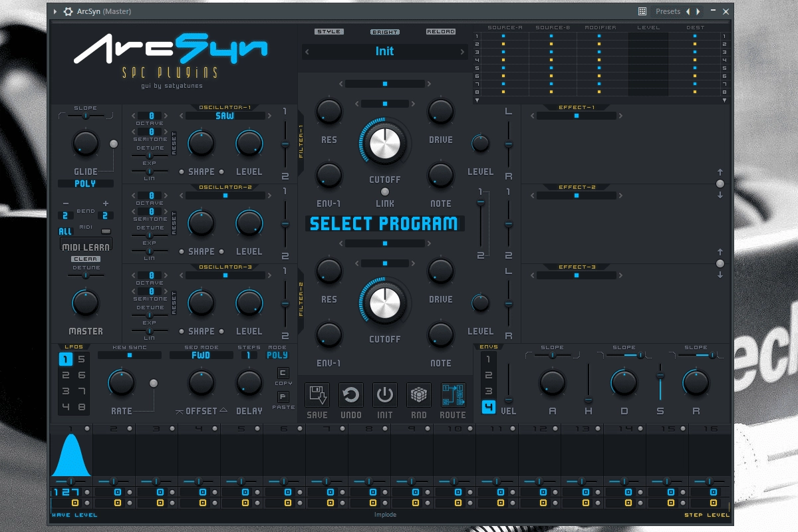The height and width of the screenshot is (532, 798).
Task: Select LFO 1 in the LFOs selector
Action: click(x=65, y=359)
